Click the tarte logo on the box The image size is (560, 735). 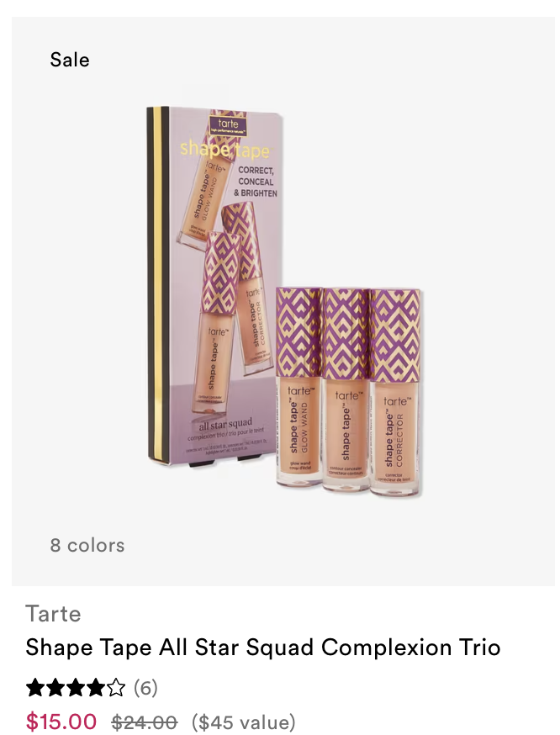coord(228,124)
